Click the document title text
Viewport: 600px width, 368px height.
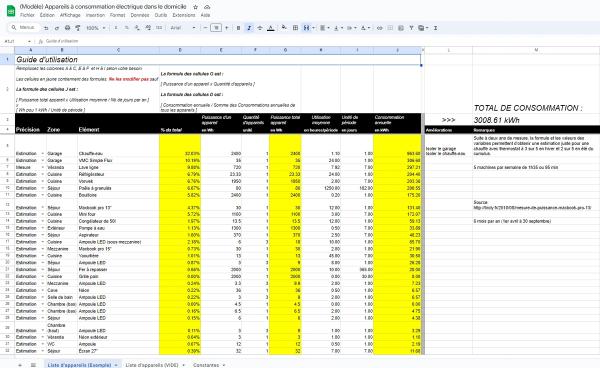tap(103, 7)
